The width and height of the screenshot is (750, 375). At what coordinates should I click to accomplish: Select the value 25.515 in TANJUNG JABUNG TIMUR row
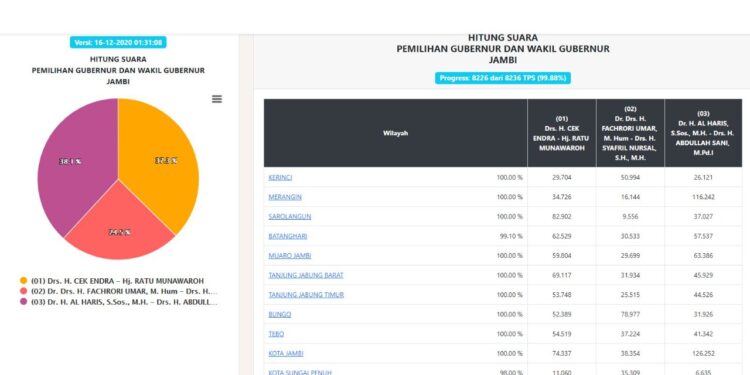[x=630, y=295]
